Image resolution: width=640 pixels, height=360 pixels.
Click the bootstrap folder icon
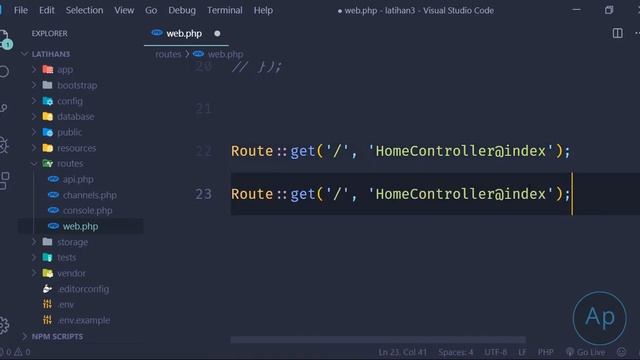48,85
